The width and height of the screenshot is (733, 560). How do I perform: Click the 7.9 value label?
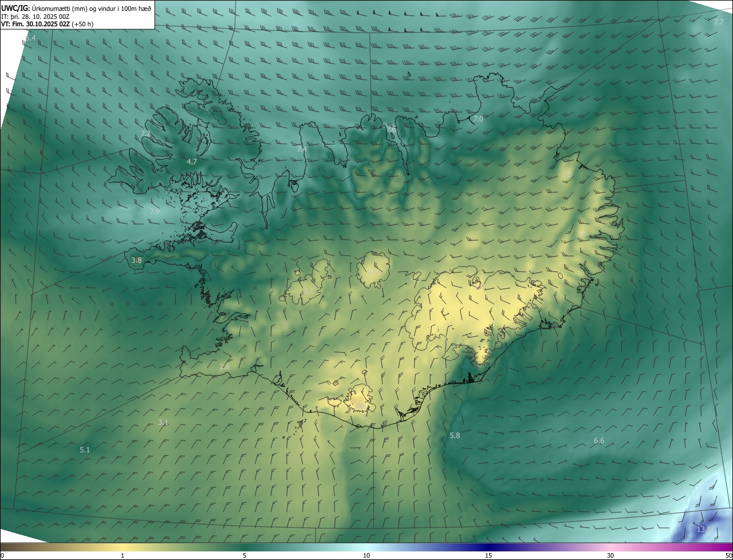pos(155,212)
